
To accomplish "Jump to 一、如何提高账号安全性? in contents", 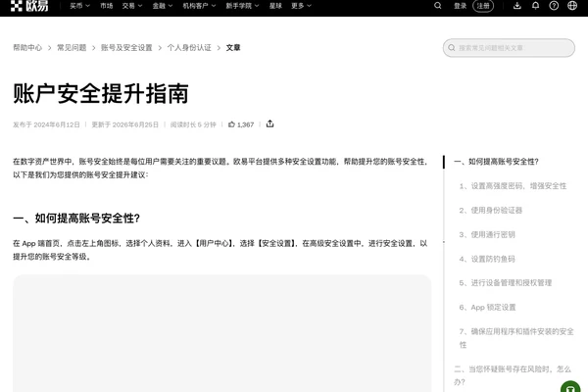I will coord(496,162).
